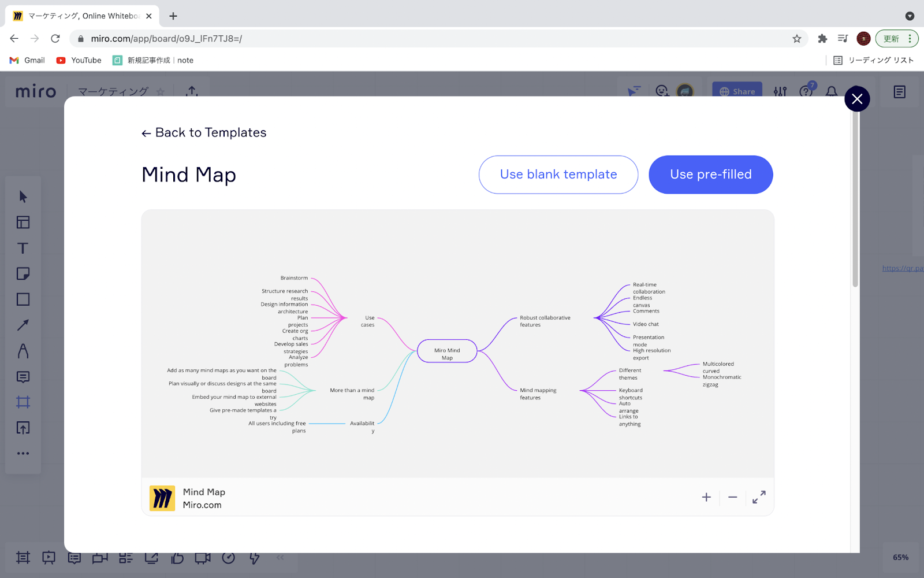Open Video chat in bottom toolbar

pos(203,558)
